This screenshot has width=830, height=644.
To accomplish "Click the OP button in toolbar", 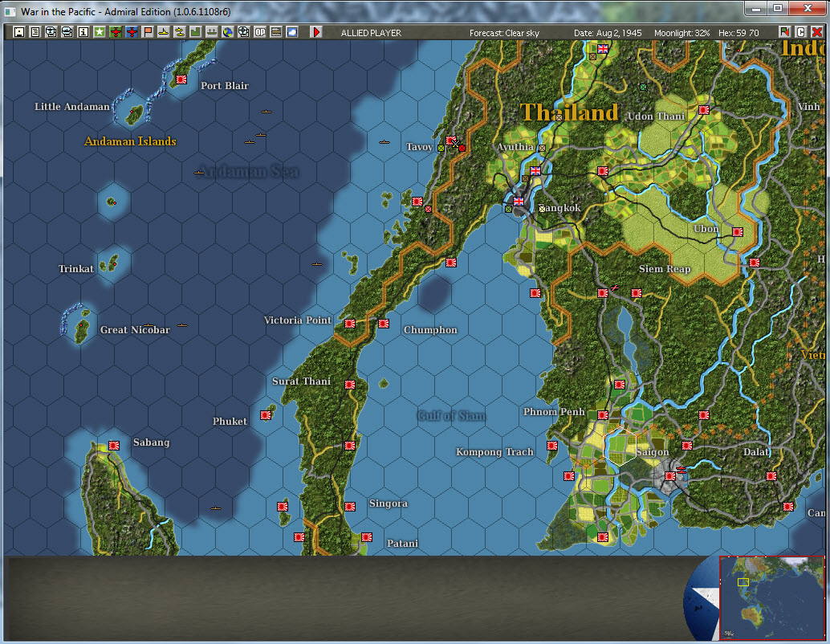I will point(260,32).
